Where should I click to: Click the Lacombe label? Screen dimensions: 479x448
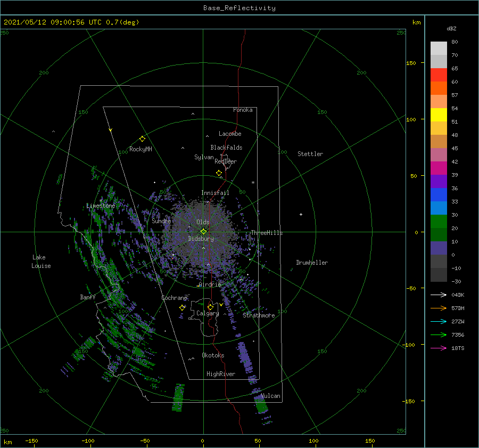click(x=230, y=134)
